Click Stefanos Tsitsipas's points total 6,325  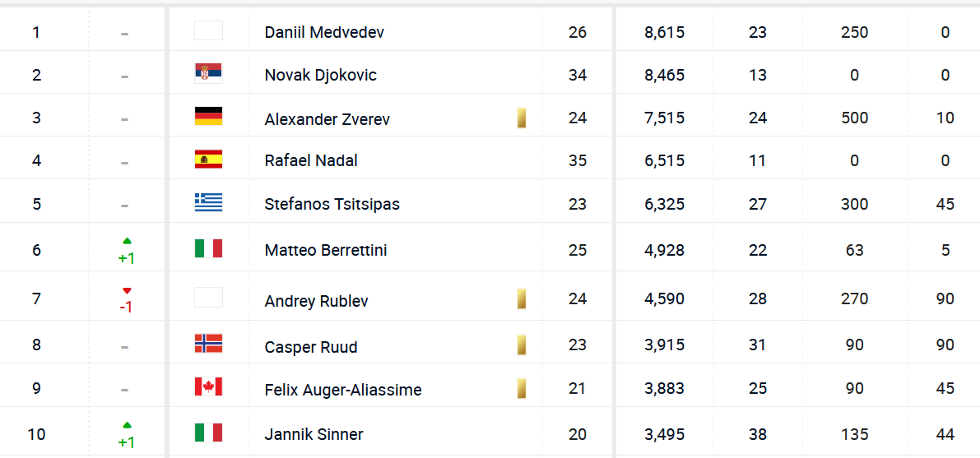click(665, 204)
